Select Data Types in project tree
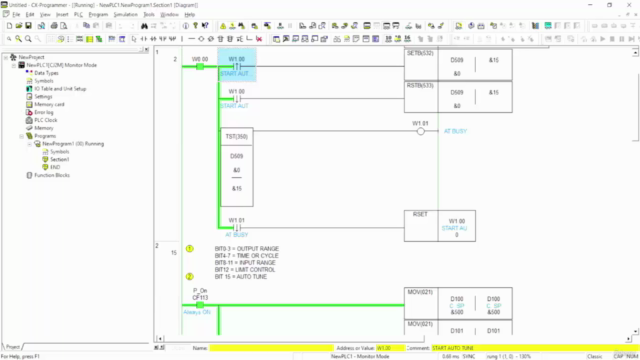Screen dimensions: 640x360 [46, 73]
